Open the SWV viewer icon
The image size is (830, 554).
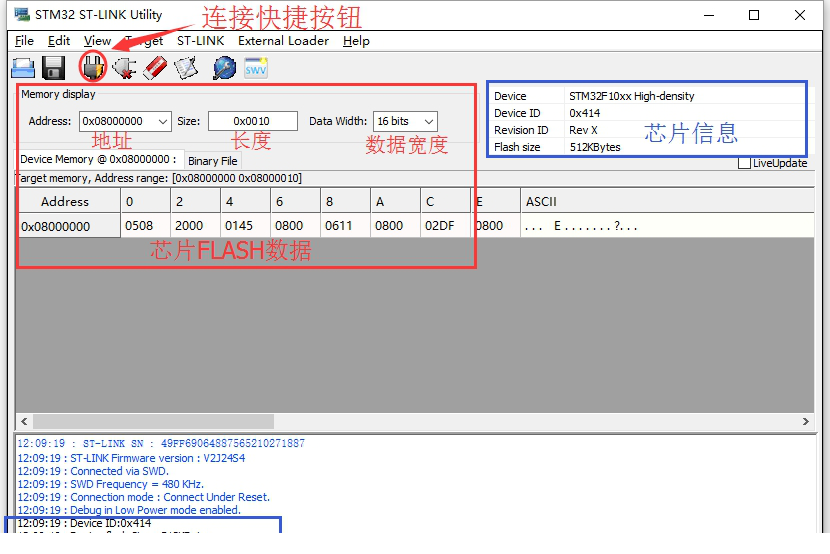tap(256, 68)
